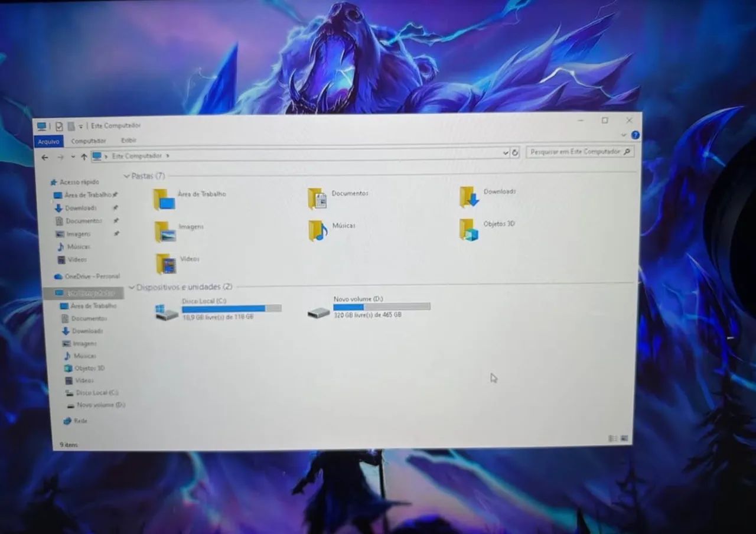Refresh the Este Computador view
This screenshot has width=756, height=534.
click(515, 153)
